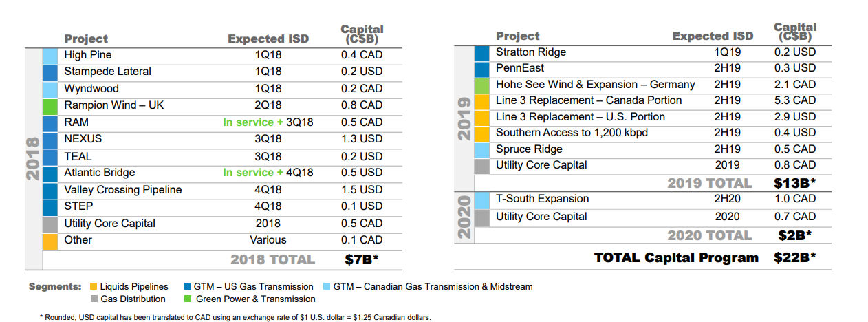
Task: Click the light blue swatch beside High Pine
Action: pos(50,56)
